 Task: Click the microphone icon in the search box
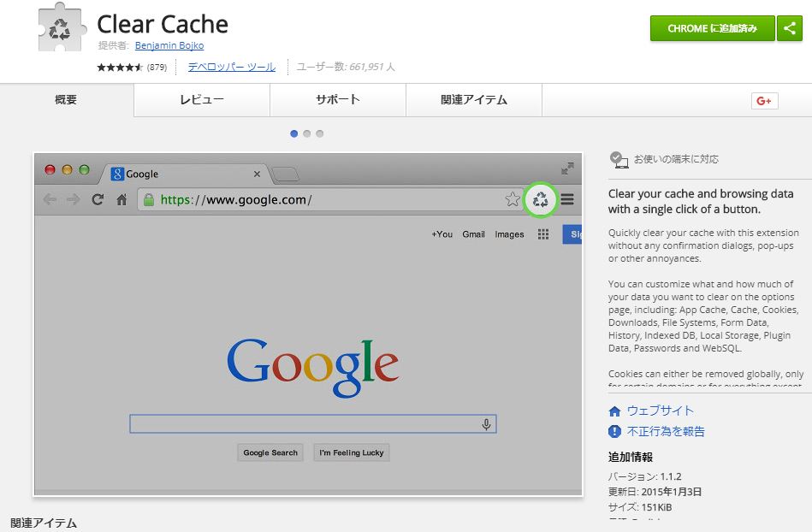click(x=486, y=424)
